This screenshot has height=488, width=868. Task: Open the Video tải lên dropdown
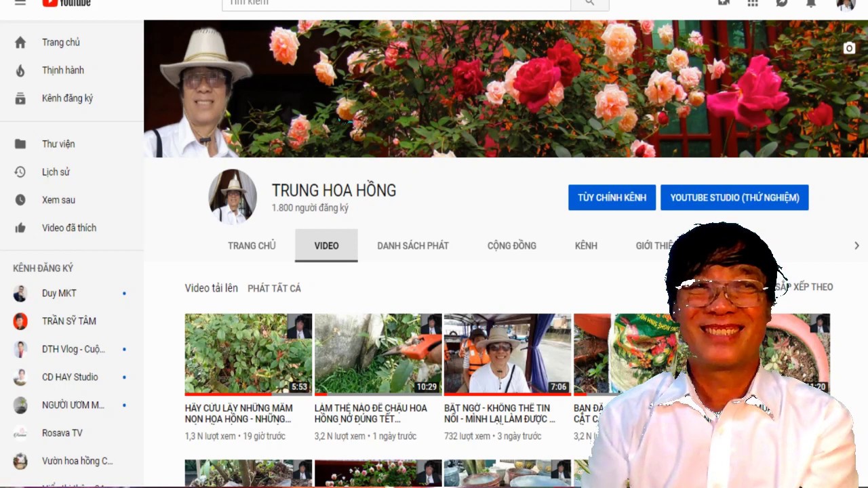(212, 288)
